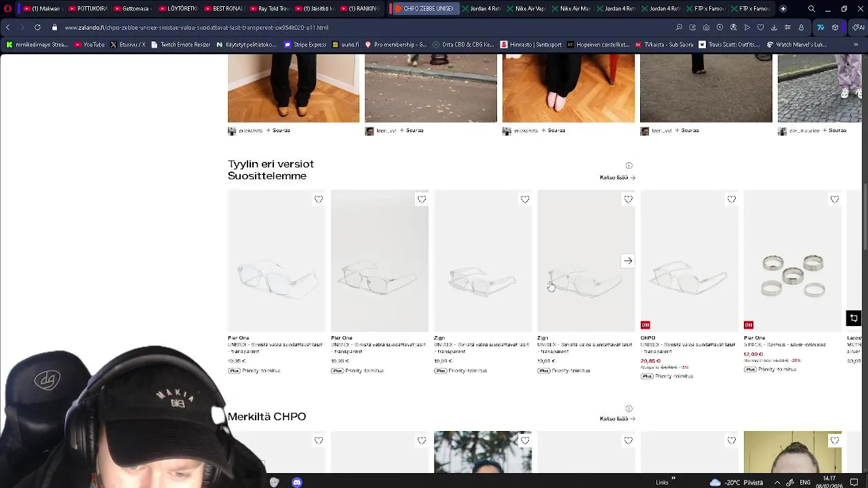Open the uuno.fi bookmark
Screen dimensions: 868x488
[345, 45]
